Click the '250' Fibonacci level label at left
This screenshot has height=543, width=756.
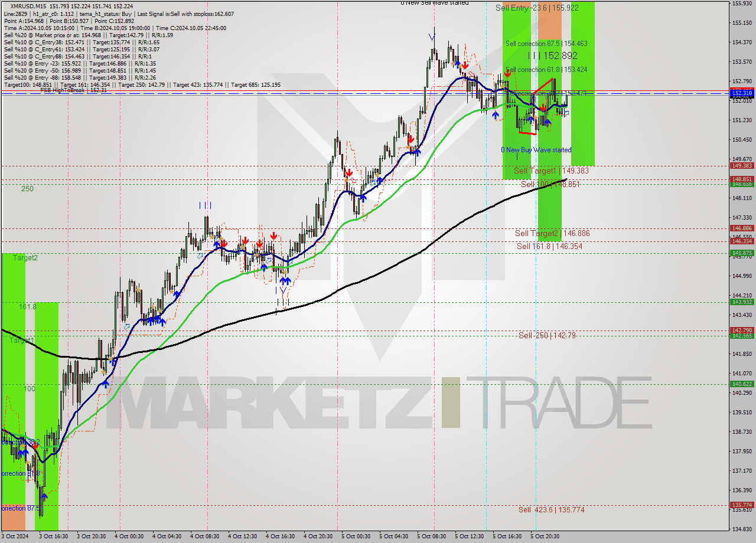[x=27, y=189]
